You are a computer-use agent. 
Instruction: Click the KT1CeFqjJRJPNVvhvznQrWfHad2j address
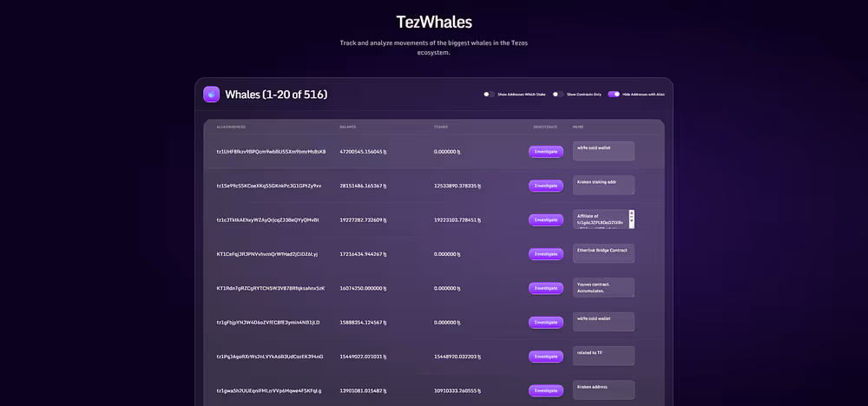[x=267, y=254]
